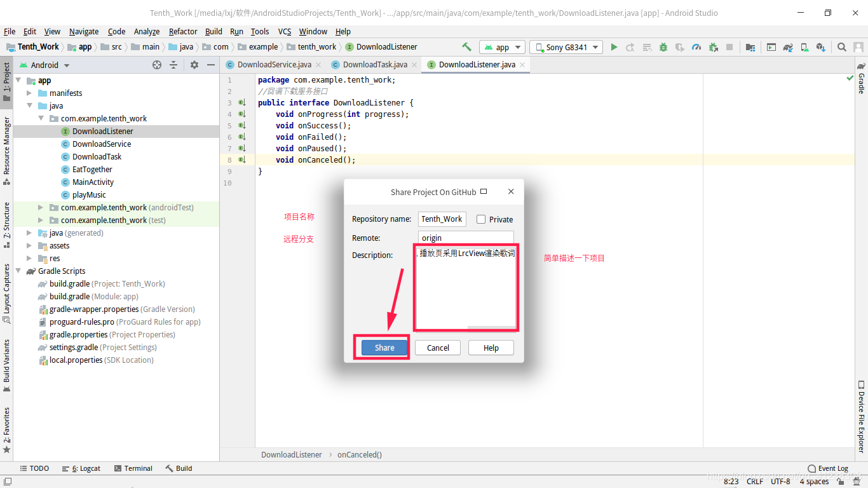Expand the assets folder
The width and height of the screenshot is (868, 488).
click(x=29, y=246)
